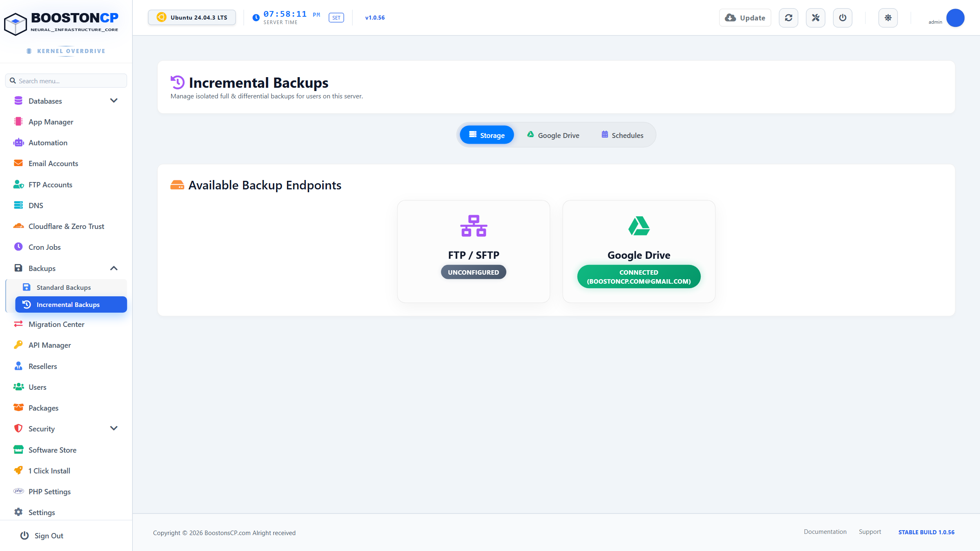The width and height of the screenshot is (980, 551).
Task: Switch to the Schedules tab
Action: pyautogui.click(x=622, y=135)
